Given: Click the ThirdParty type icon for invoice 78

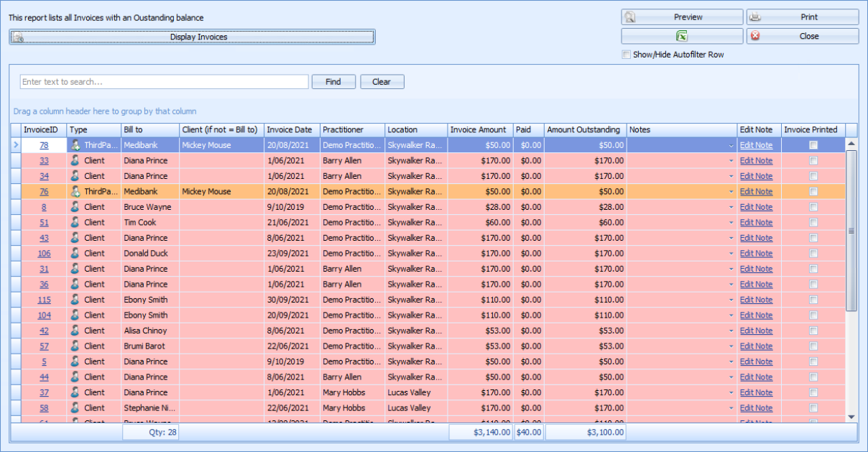Looking at the screenshot, I should pos(75,145).
